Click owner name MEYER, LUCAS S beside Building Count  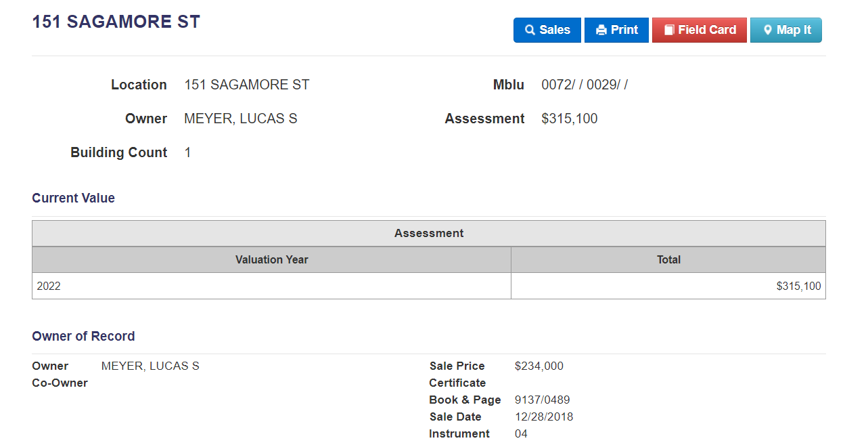click(240, 119)
